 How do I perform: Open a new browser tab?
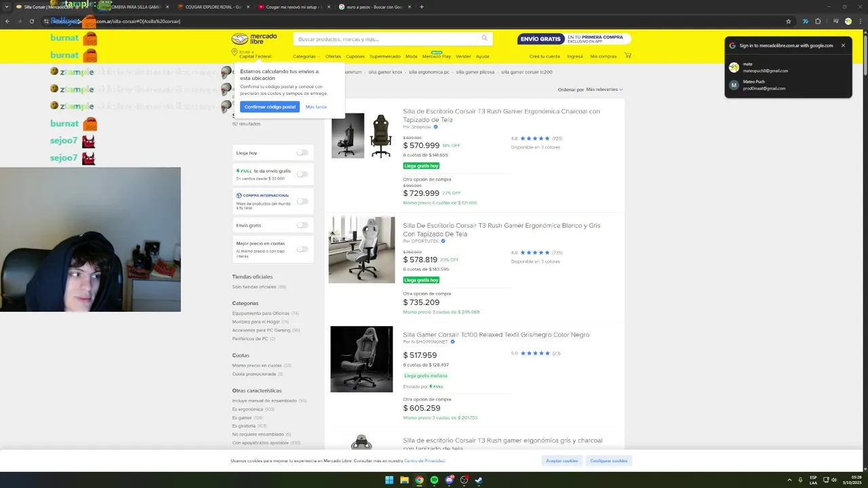422,7
